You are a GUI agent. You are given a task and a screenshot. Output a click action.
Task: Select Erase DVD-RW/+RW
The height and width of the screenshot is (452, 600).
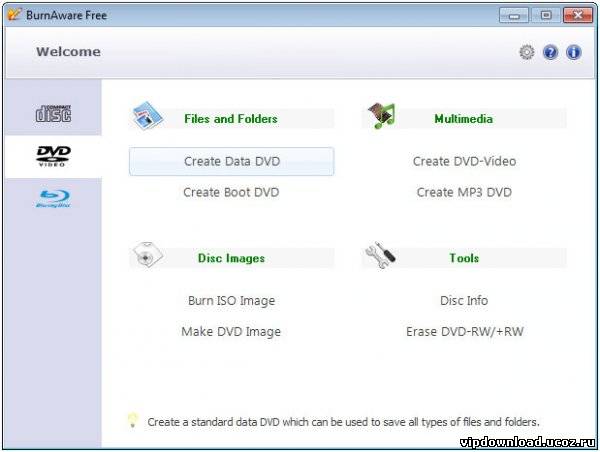point(465,332)
